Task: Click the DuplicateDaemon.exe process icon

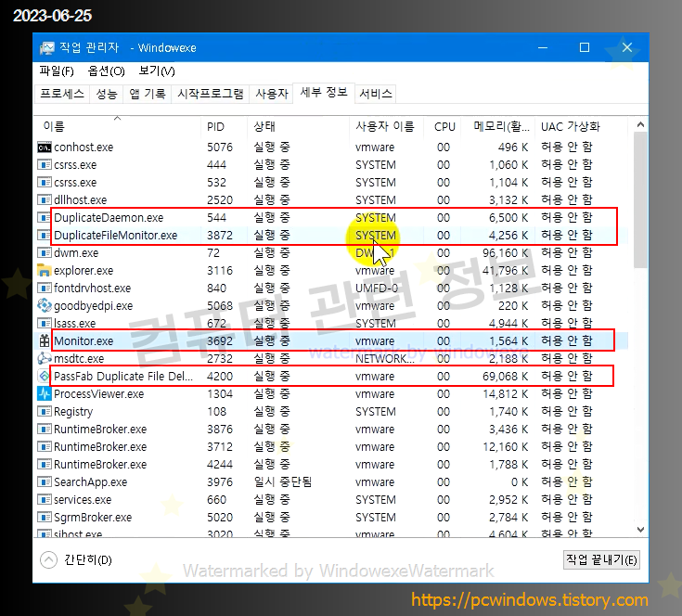Action: (44, 217)
